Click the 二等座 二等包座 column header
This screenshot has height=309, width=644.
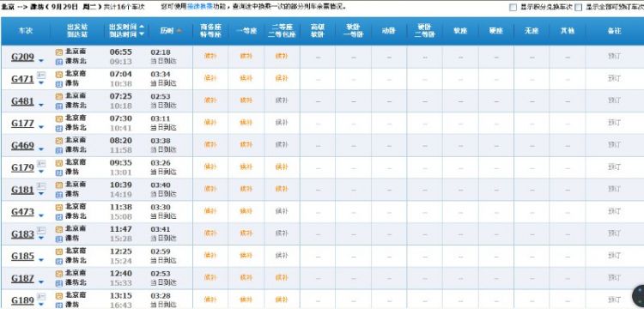(x=282, y=31)
